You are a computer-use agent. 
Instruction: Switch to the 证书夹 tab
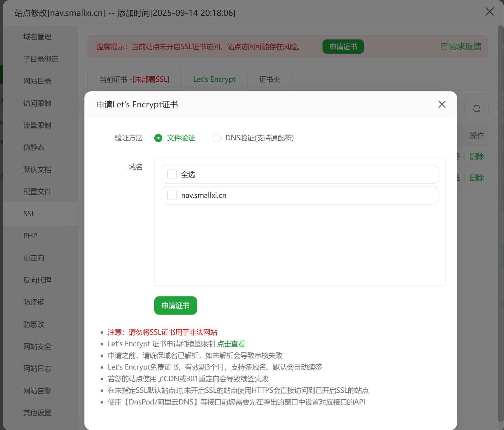coord(269,80)
